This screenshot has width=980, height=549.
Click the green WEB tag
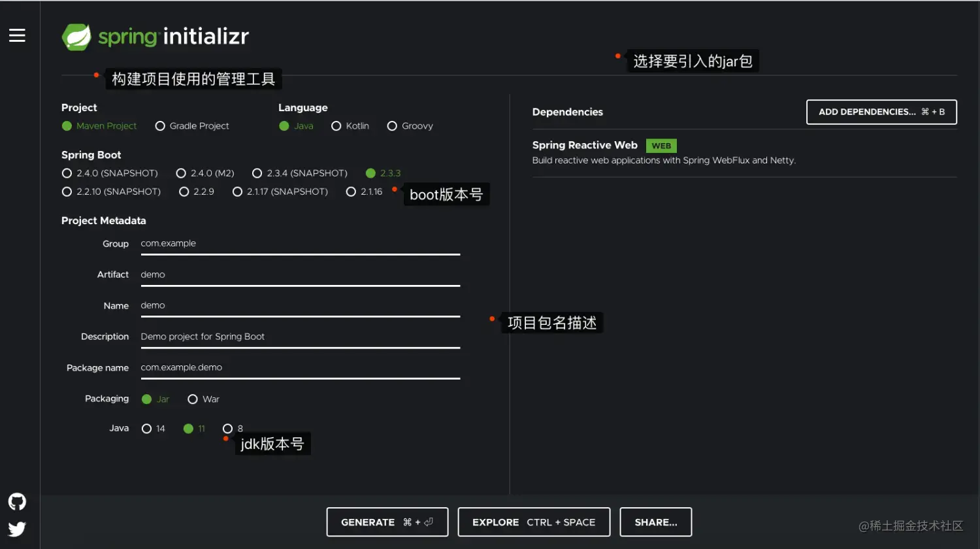[x=661, y=146]
